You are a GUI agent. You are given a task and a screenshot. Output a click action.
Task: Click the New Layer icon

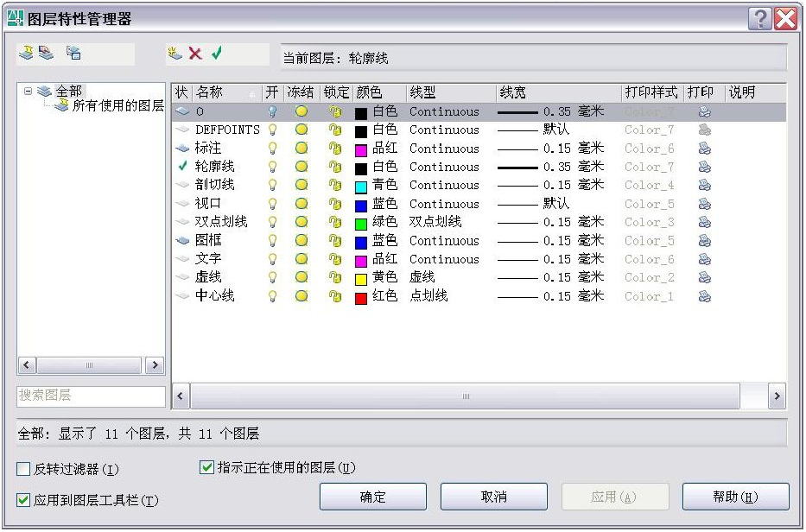(175, 53)
